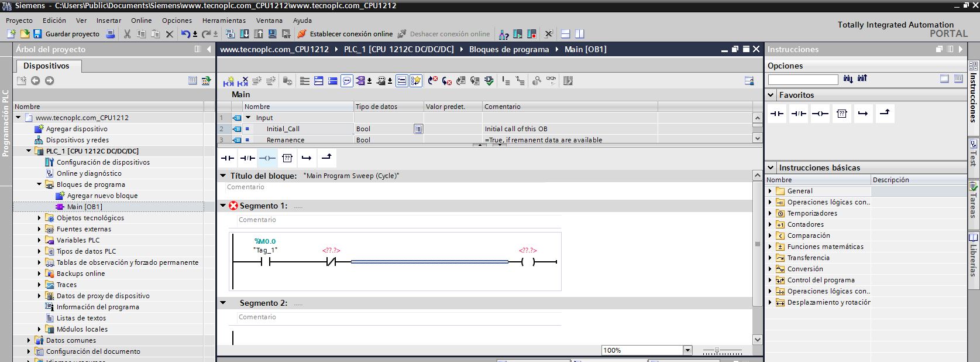Insert an empty box from editor favorites
The image size is (980, 362).
click(x=287, y=158)
